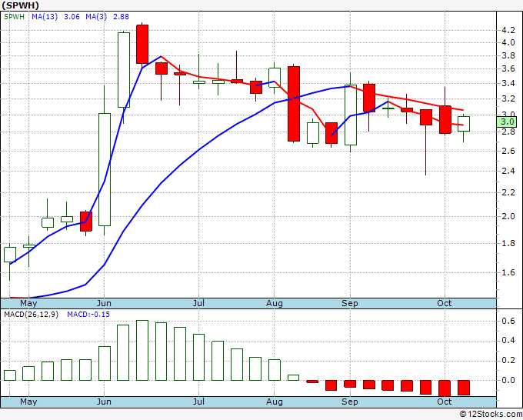Select the rightmost white candlestick in October
The image size is (523, 420).
464,124
